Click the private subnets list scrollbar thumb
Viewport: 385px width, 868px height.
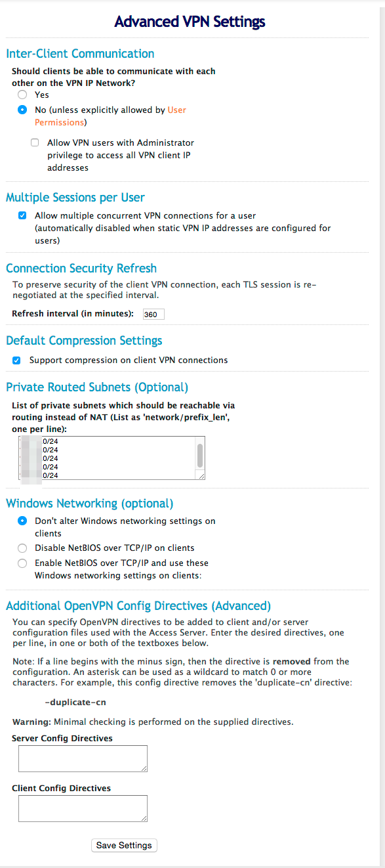(x=200, y=454)
